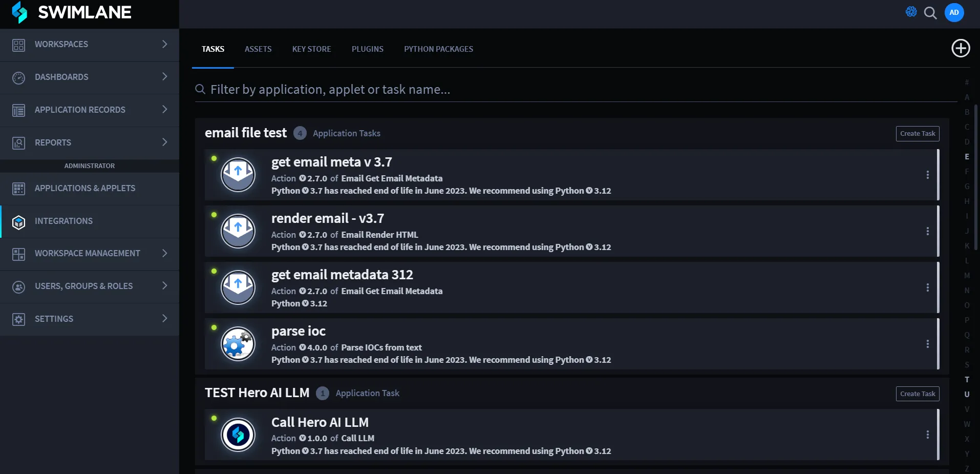Click the render email - v3.7 task icon
The width and height of the screenshot is (980, 474).
click(238, 231)
